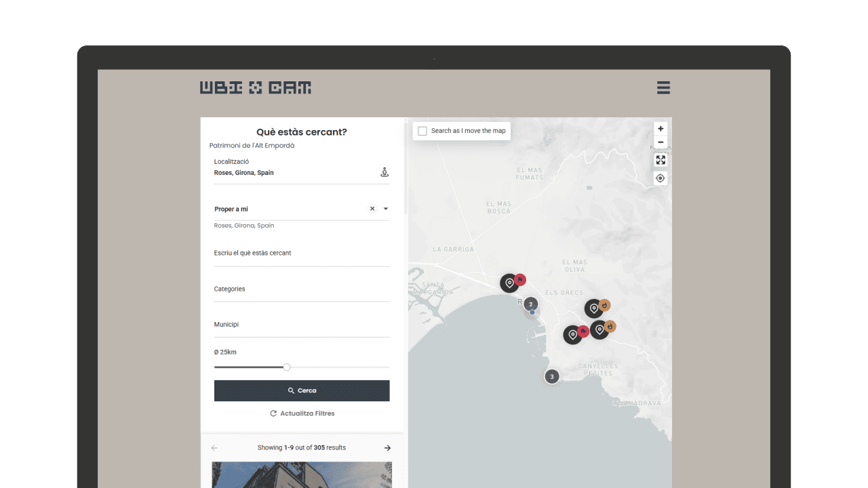
Task: Click the Escriu el què estàs cercant field
Action: [302, 253]
